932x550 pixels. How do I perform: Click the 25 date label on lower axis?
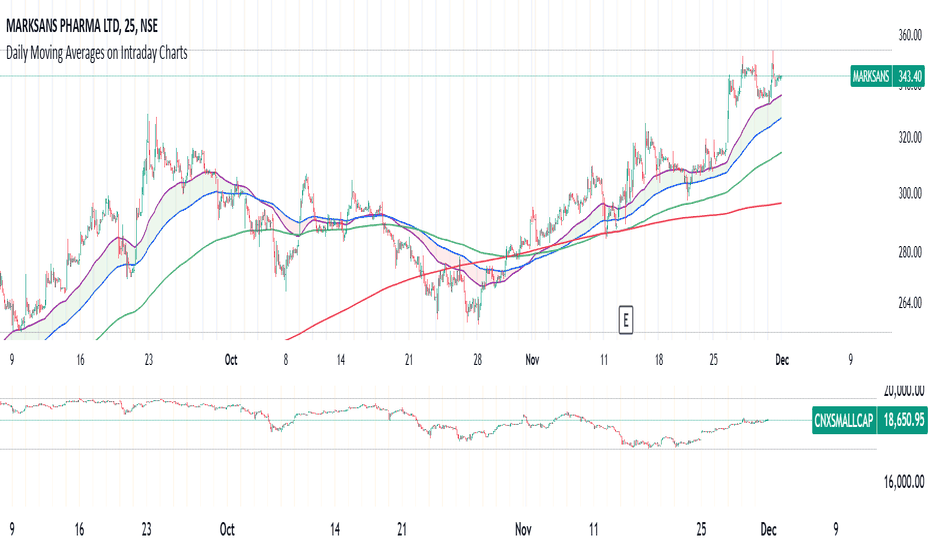(701, 529)
